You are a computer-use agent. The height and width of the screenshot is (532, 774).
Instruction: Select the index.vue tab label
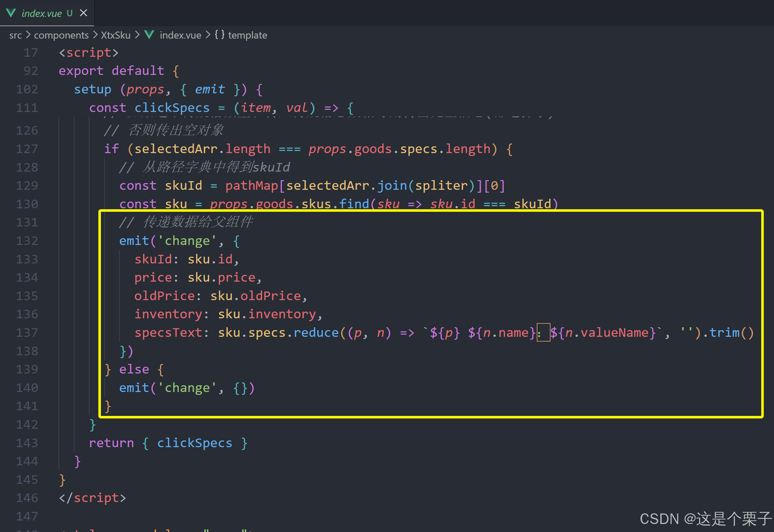[x=42, y=13]
